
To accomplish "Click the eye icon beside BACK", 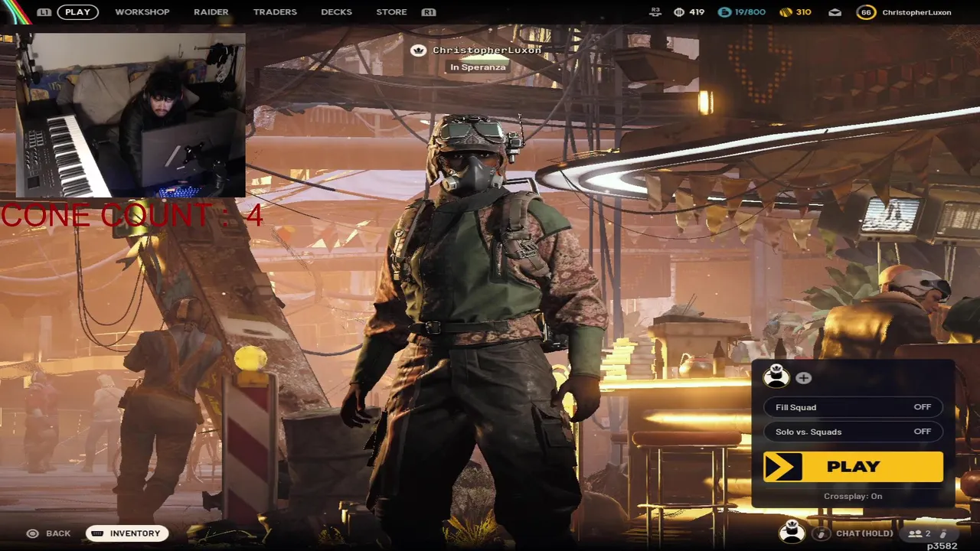I will [x=32, y=533].
